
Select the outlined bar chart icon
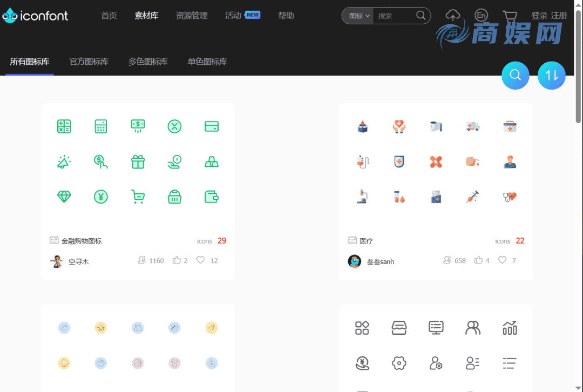point(510,328)
